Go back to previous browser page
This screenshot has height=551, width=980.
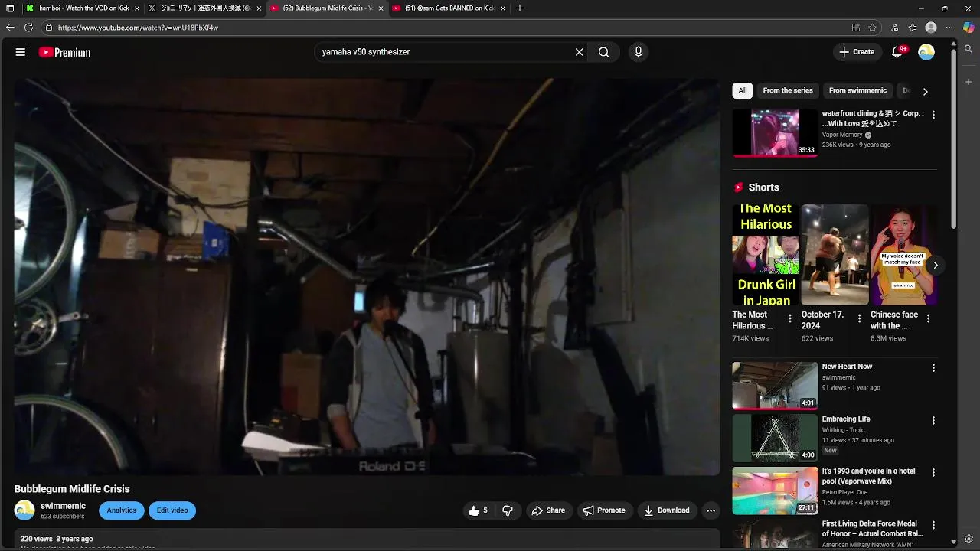click(x=10, y=28)
